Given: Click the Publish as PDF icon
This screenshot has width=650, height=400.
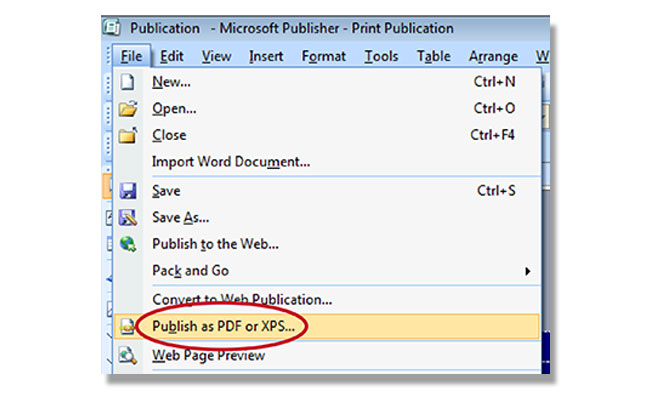Looking at the screenshot, I should 127,326.
